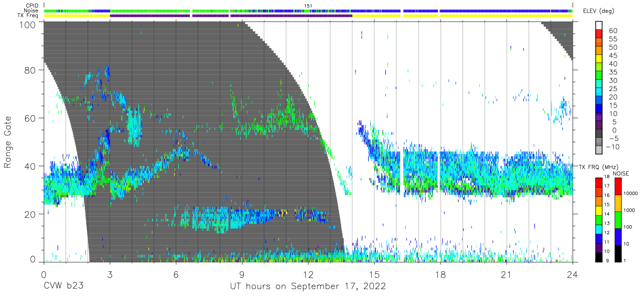Click the 'CPID' strip label
The width and height of the screenshot is (644, 297).
[x=33, y=5]
